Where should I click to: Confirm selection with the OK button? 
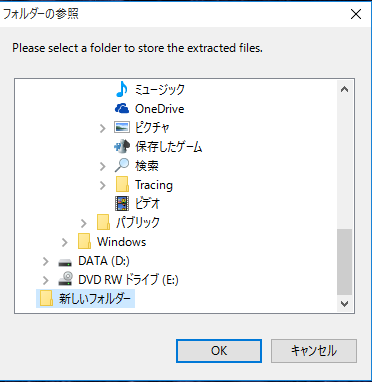[x=219, y=351]
